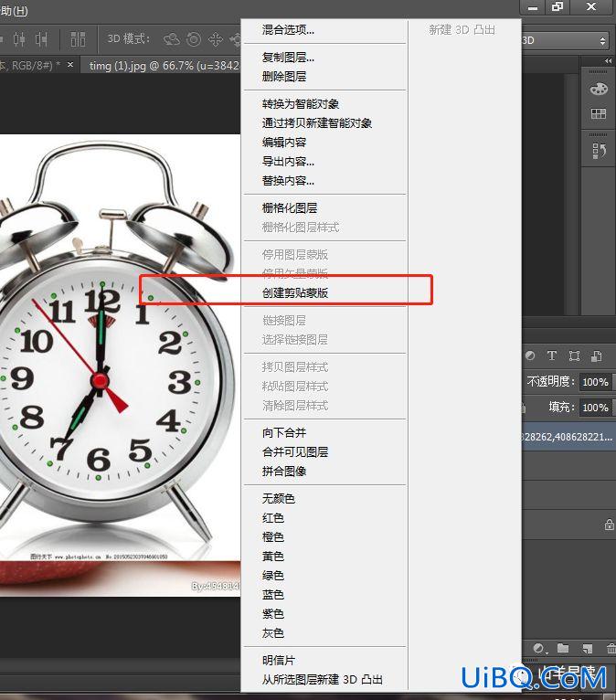Screen dimensions: 616x700
Task: Select the 3D pan (four-arrow) icon
Action: pos(215,39)
